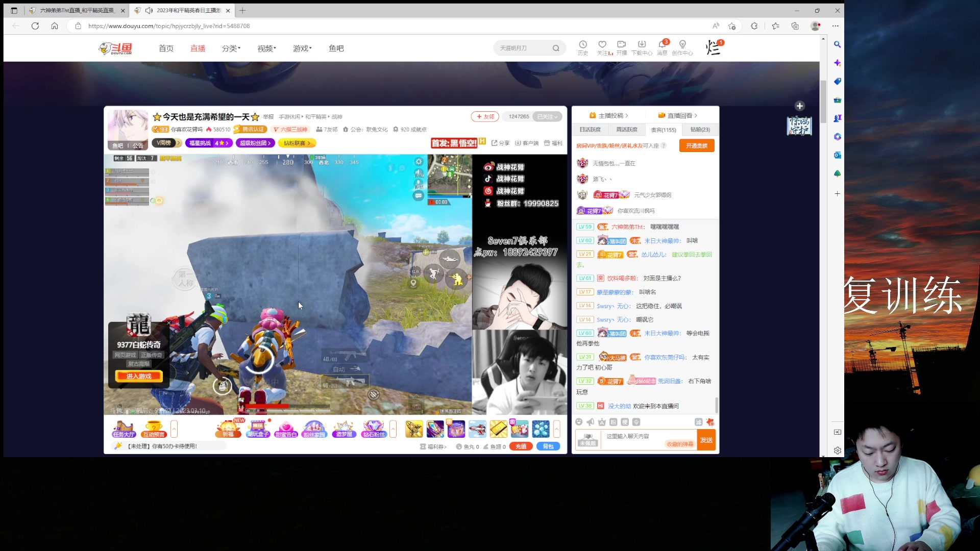
Task: Open the 任务大厅 task hall icon
Action: coord(124,429)
